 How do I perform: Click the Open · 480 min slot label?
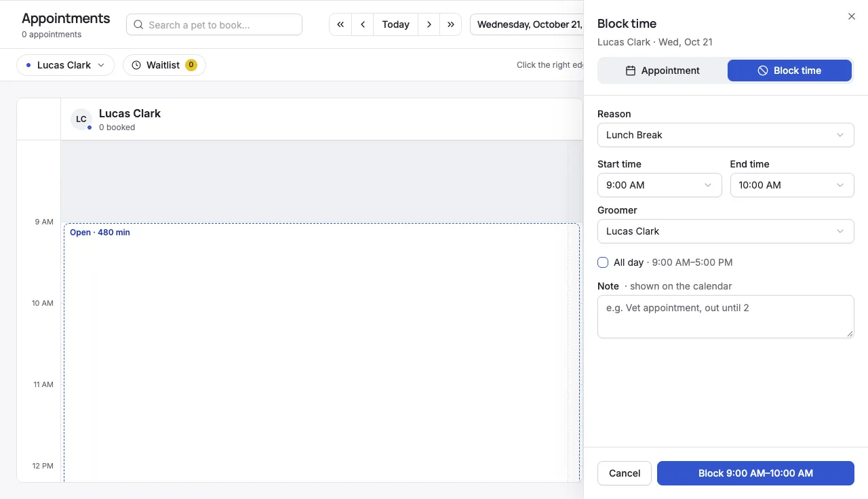click(100, 233)
